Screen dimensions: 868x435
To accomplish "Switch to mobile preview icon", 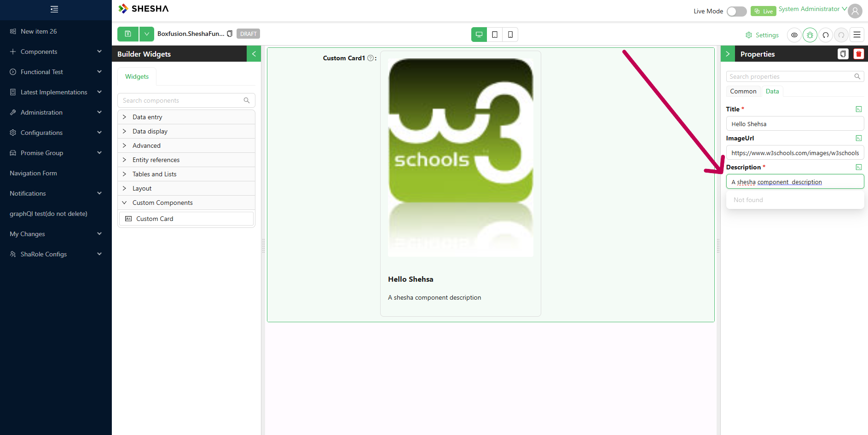I will click(x=510, y=35).
